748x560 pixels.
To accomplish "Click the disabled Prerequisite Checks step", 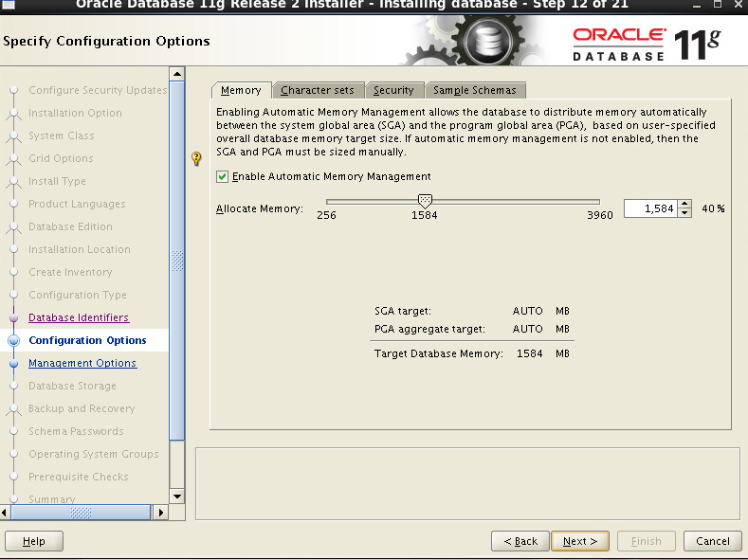I will click(79, 477).
